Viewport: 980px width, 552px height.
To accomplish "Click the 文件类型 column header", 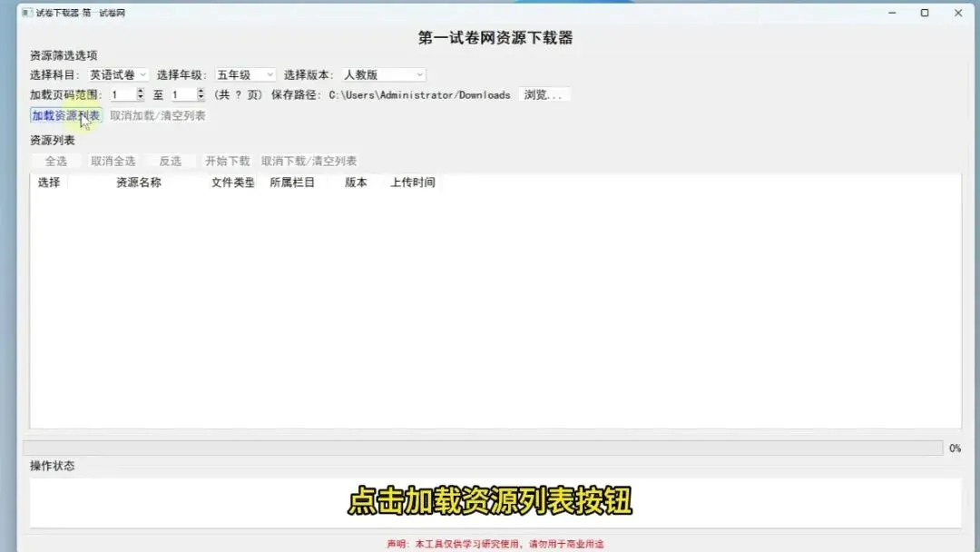I will coord(232,182).
